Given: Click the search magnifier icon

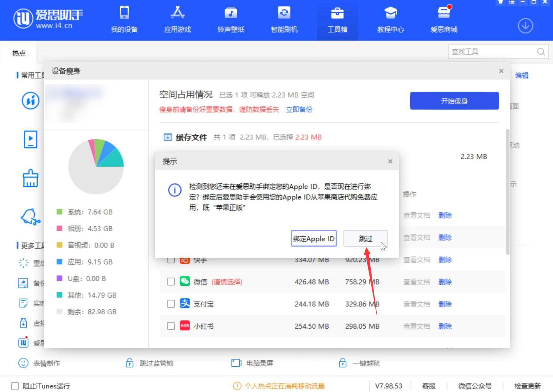Looking at the screenshot, I should 541,52.
